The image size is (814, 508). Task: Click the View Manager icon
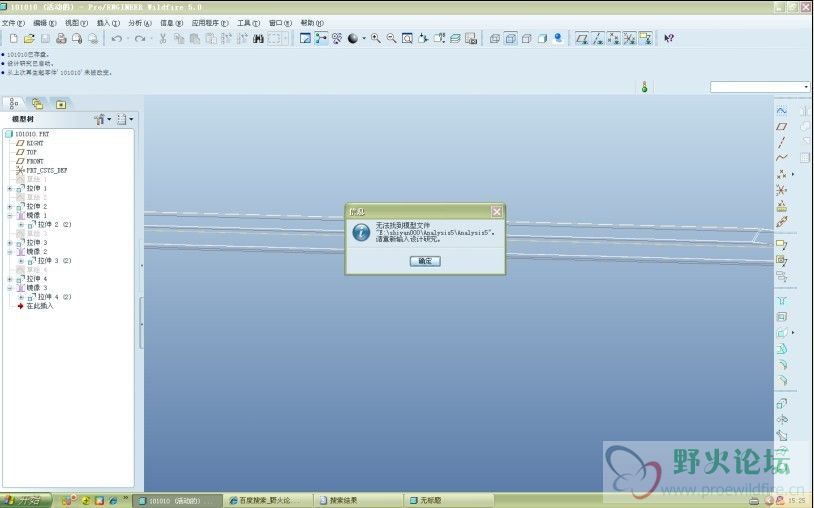click(x=471, y=38)
